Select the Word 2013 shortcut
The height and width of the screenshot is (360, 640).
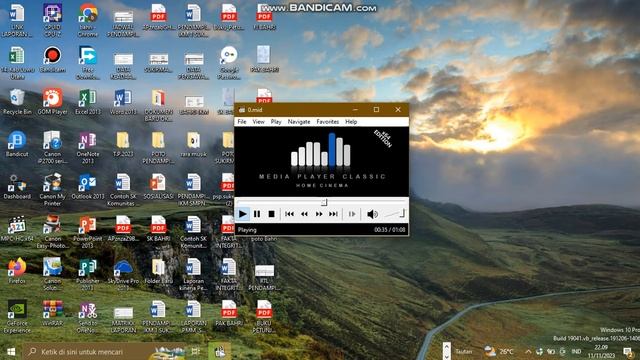tap(123, 102)
